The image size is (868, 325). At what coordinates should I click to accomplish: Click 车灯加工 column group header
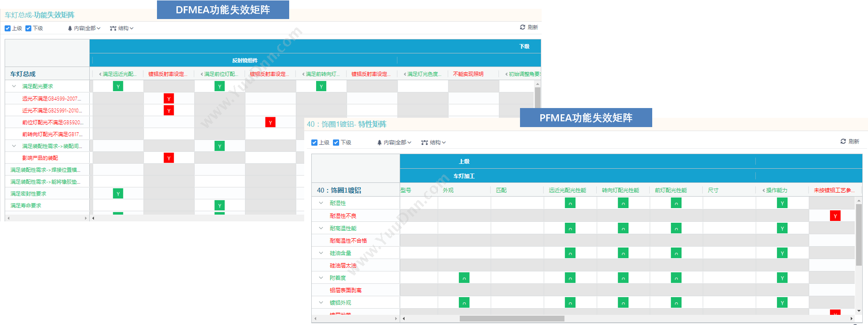(x=578, y=176)
